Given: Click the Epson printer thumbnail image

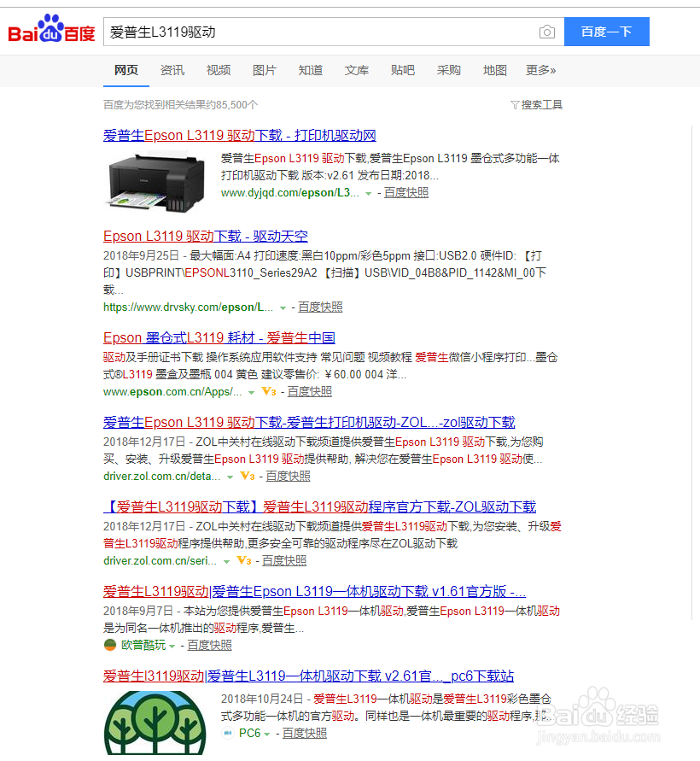Looking at the screenshot, I should [156, 181].
